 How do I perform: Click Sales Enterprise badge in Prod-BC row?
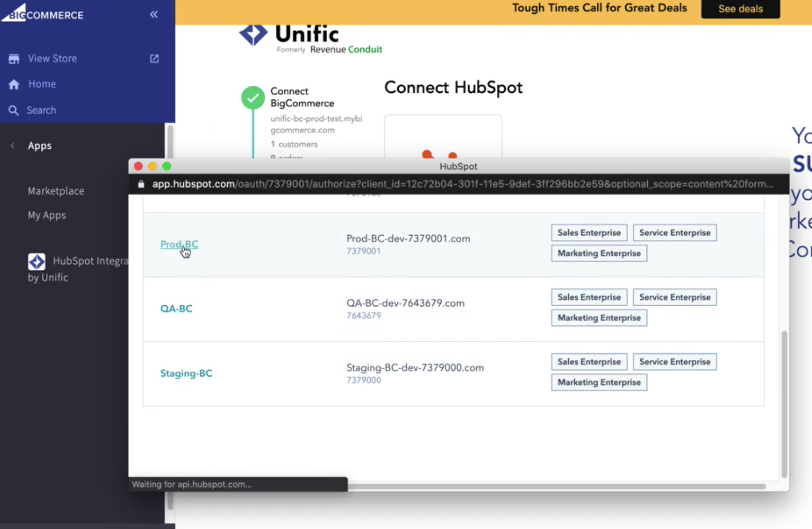pyautogui.click(x=589, y=233)
